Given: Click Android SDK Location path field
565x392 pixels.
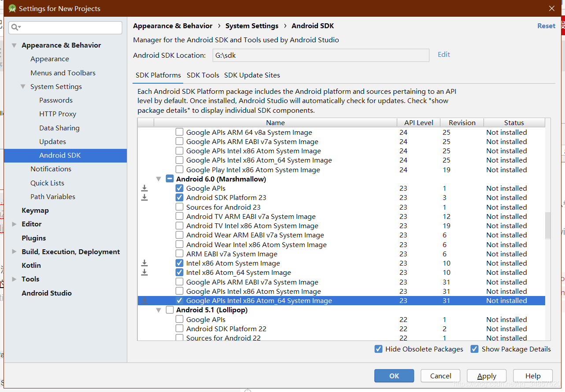Looking at the screenshot, I should (321, 55).
